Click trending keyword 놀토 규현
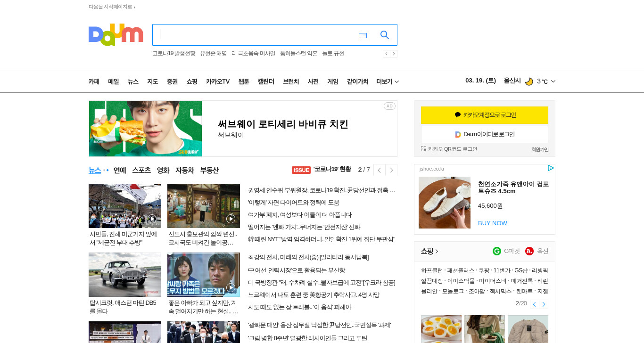Image resolution: width=644 pixels, height=343 pixels. 333,54
